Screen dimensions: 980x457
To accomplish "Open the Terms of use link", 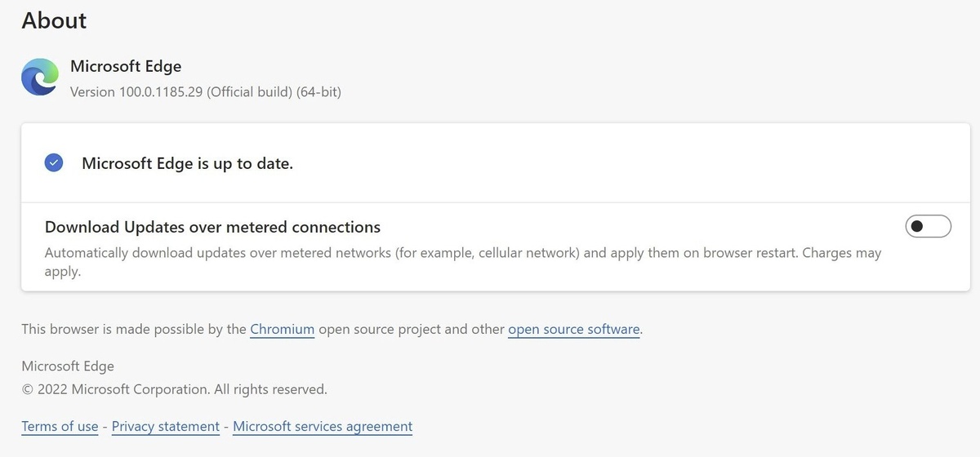I will (x=60, y=426).
